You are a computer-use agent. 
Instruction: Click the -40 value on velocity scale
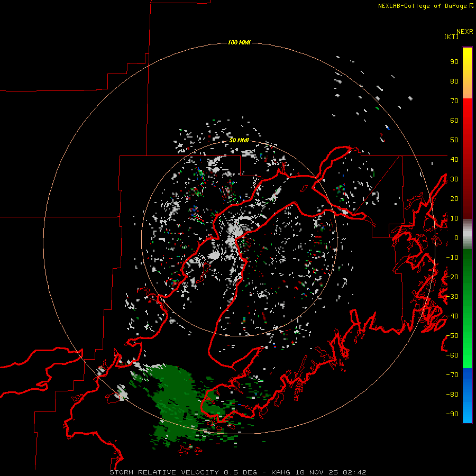(x=452, y=316)
